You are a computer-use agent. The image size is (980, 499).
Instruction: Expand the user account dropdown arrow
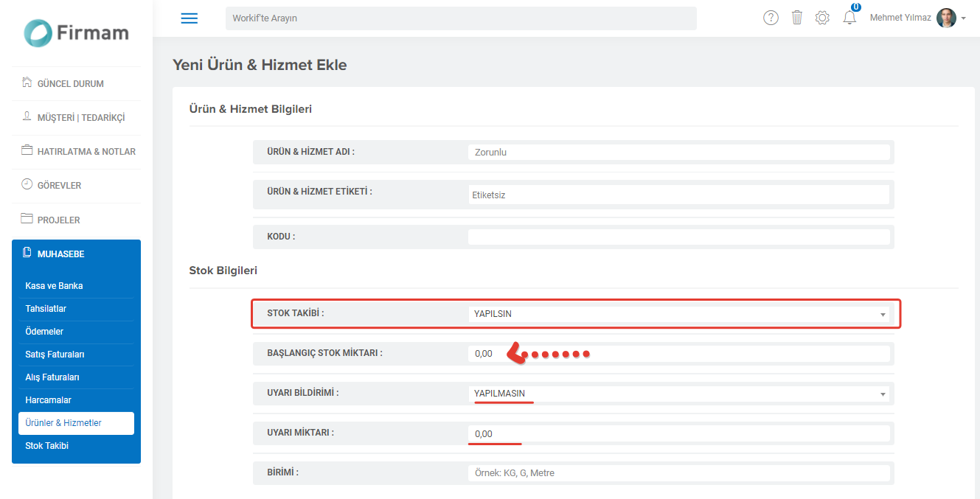(x=963, y=18)
